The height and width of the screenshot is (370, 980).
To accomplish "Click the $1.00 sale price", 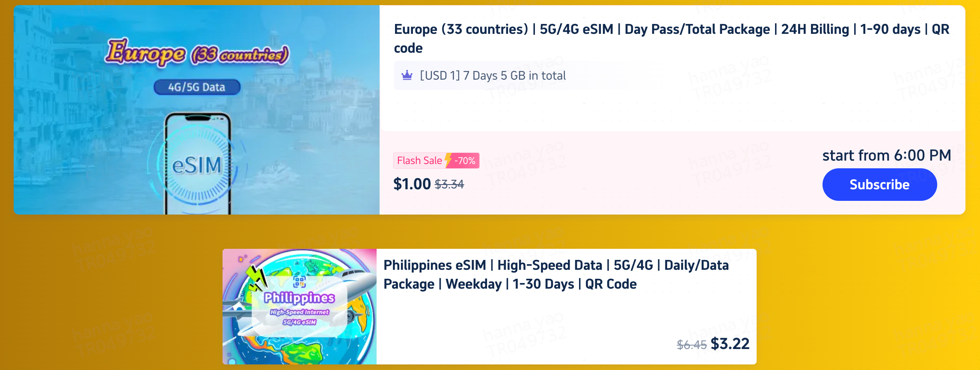I will [x=412, y=184].
